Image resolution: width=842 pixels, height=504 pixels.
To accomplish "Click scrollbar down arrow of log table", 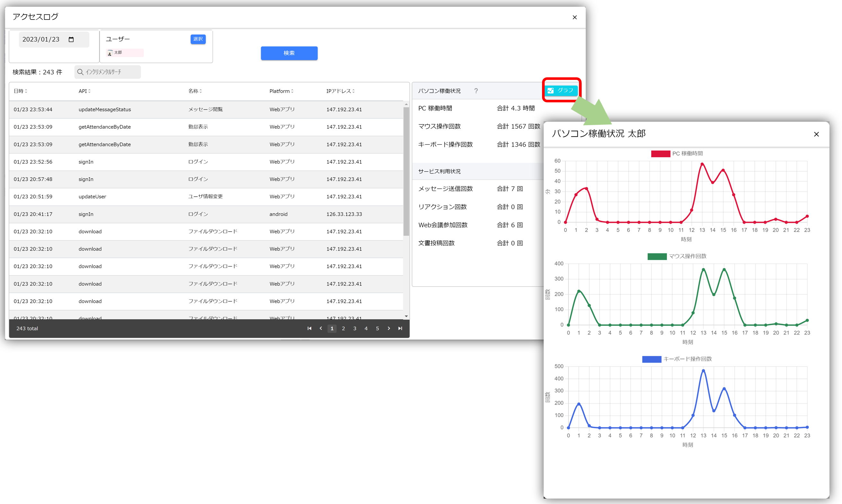I will (x=406, y=316).
